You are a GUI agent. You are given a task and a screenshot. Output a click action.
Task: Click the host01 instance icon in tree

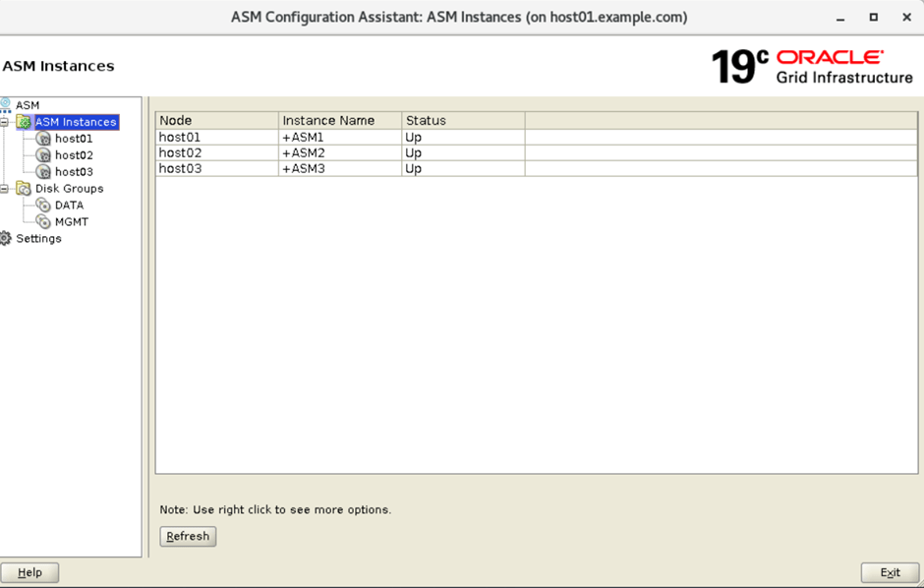pos(43,139)
